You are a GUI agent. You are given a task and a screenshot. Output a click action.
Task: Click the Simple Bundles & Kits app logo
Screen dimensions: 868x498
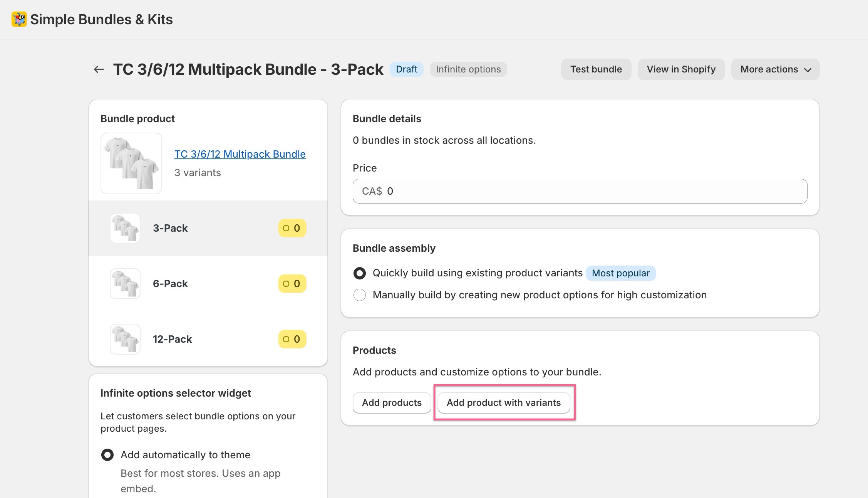click(x=19, y=19)
